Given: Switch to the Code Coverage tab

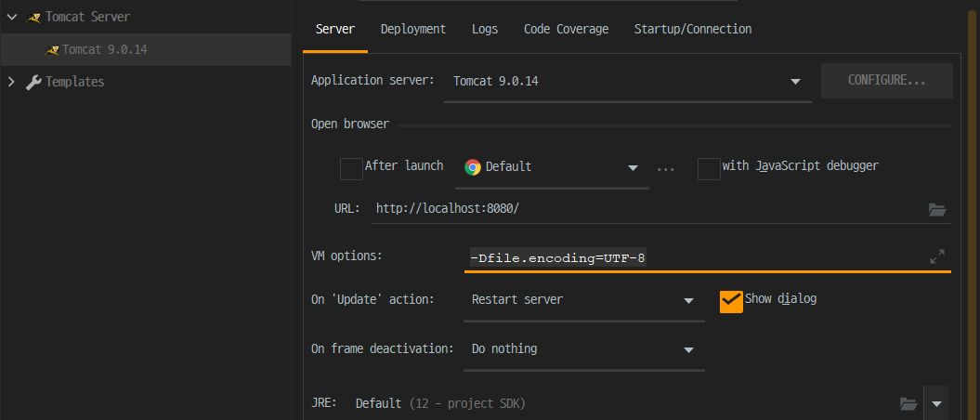Looking at the screenshot, I should (567, 30).
